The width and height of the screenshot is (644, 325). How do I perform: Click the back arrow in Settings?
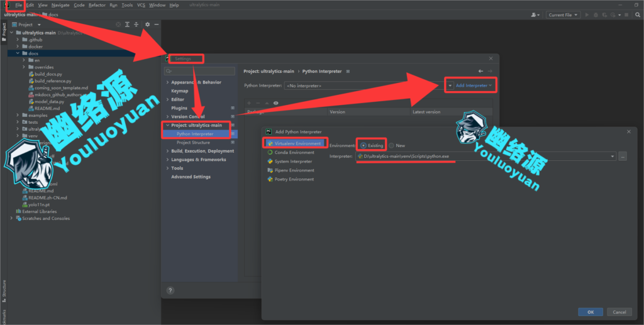480,72
